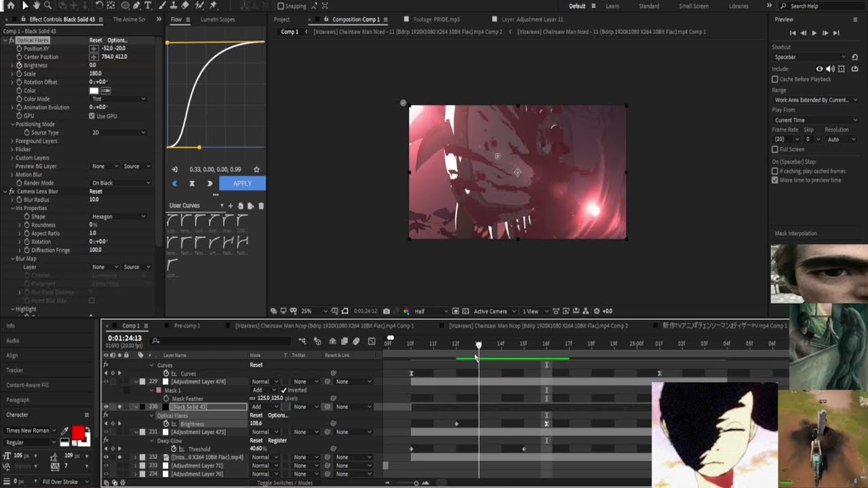Open the Pre-comp 1 timeline tab
The height and width of the screenshot is (488, 868).
click(187, 326)
